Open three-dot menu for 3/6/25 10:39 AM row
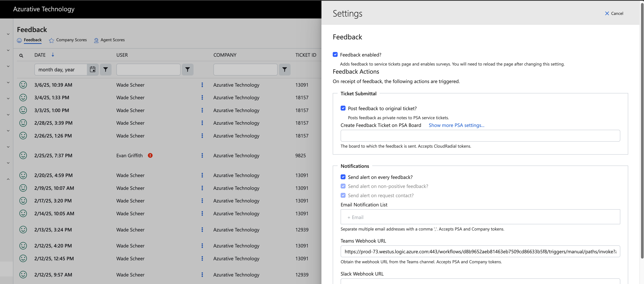The height and width of the screenshot is (284, 644). (202, 85)
